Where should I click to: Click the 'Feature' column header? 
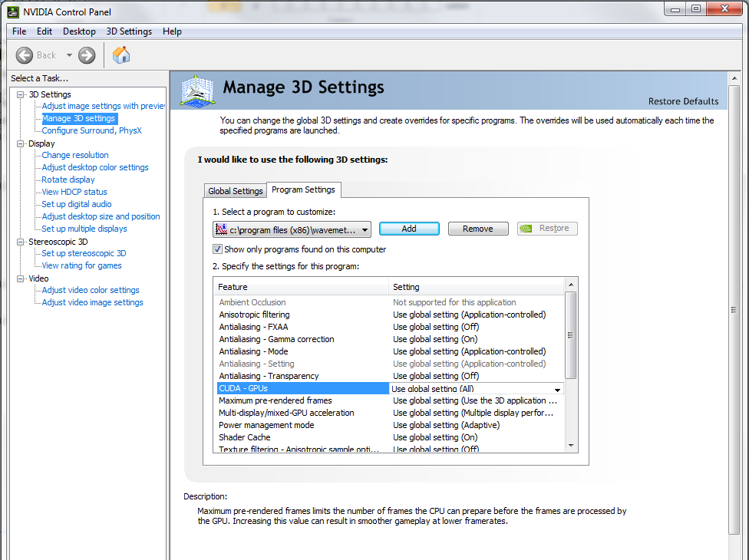(x=302, y=287)
